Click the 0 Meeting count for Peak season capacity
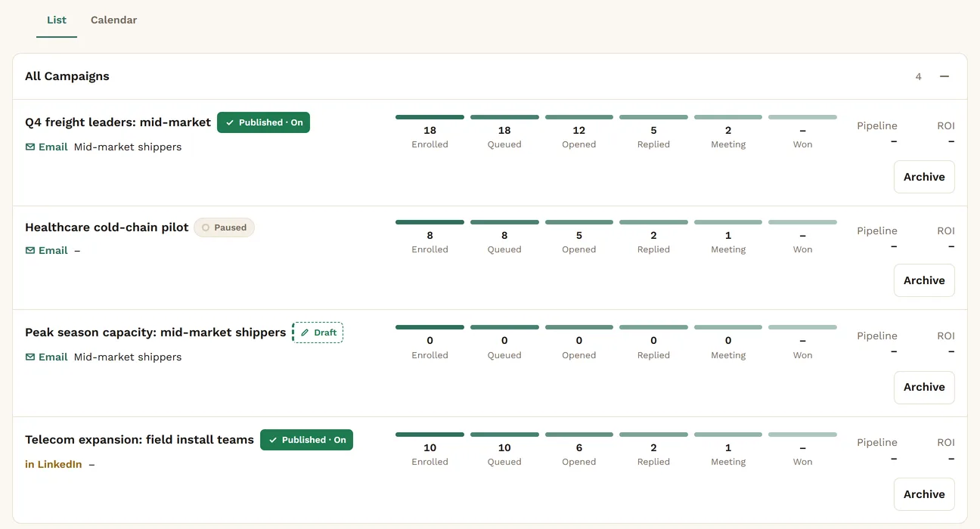 tap(728, 341)
